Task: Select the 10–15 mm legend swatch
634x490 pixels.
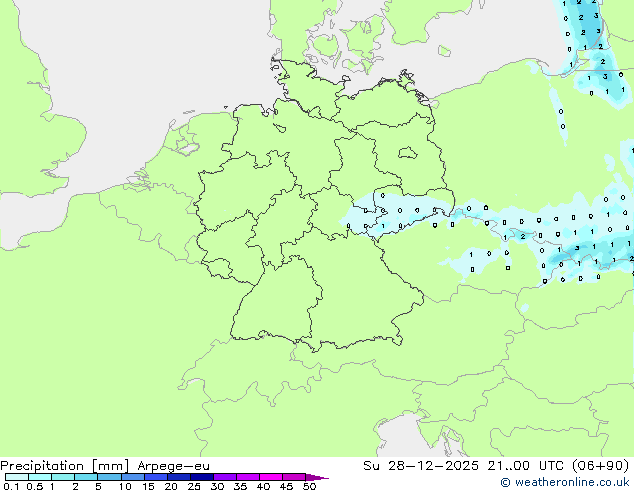Action: [133, 477]
